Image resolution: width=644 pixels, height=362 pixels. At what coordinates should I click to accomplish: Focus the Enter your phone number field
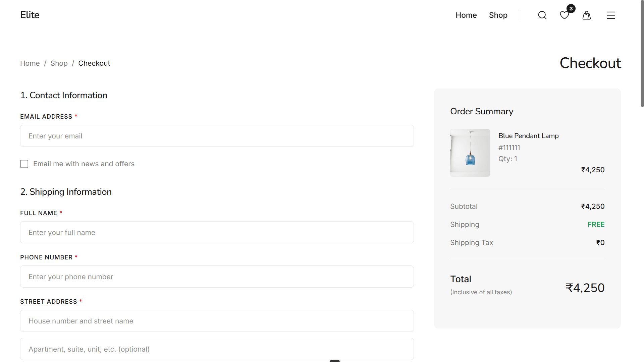click(217, 277)
